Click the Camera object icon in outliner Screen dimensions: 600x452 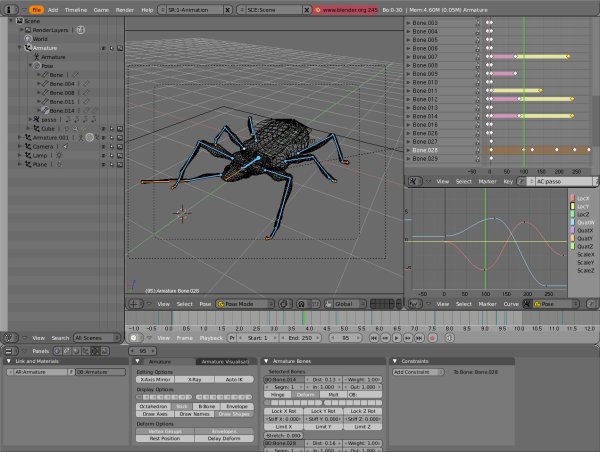click(x=27, y=146)
